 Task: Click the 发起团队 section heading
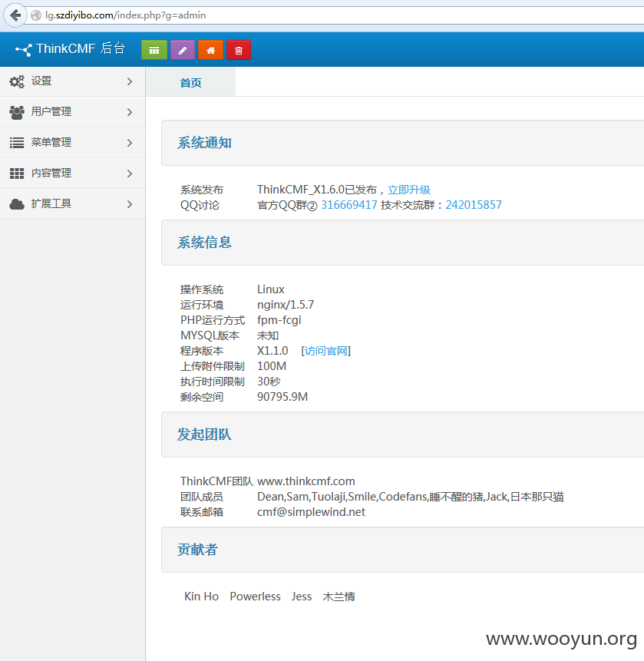click(x=204, y=435)
